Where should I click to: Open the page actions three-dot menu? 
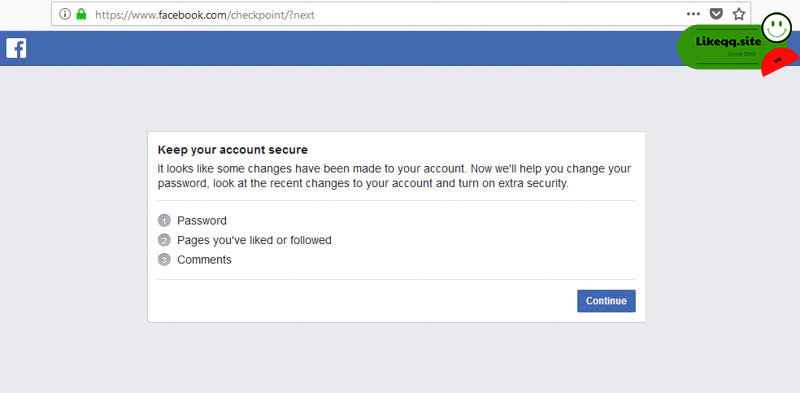point(693,14)
